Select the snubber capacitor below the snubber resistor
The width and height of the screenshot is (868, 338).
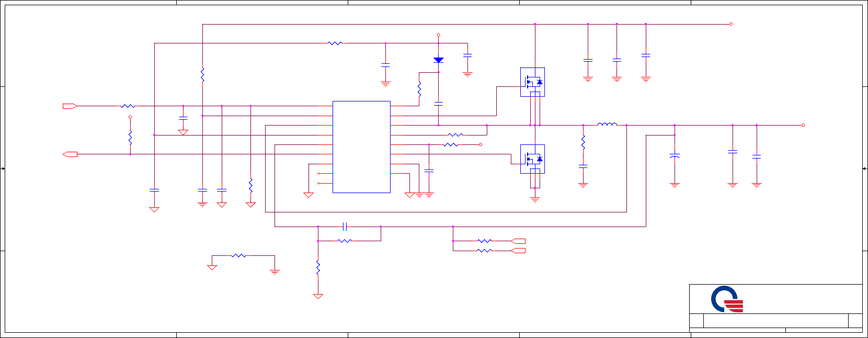pyautogui.click(x=583, y=166)
